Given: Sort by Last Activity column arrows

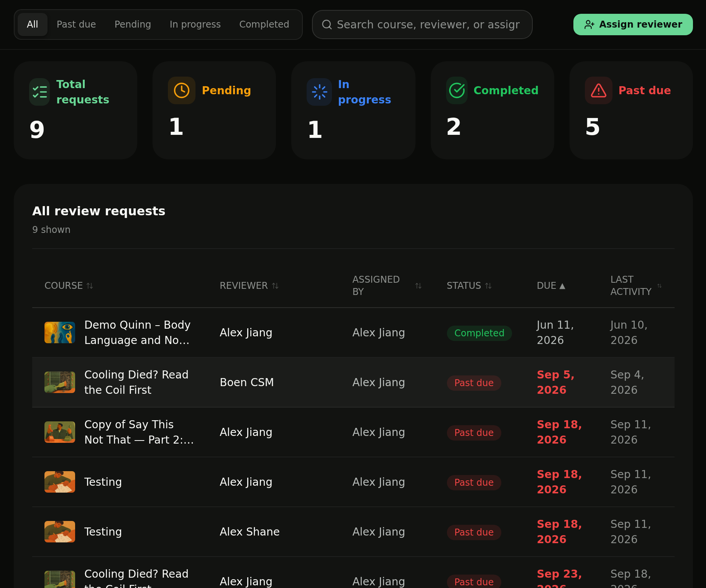Looking at the screenshot, I should (x=659, y=286).
